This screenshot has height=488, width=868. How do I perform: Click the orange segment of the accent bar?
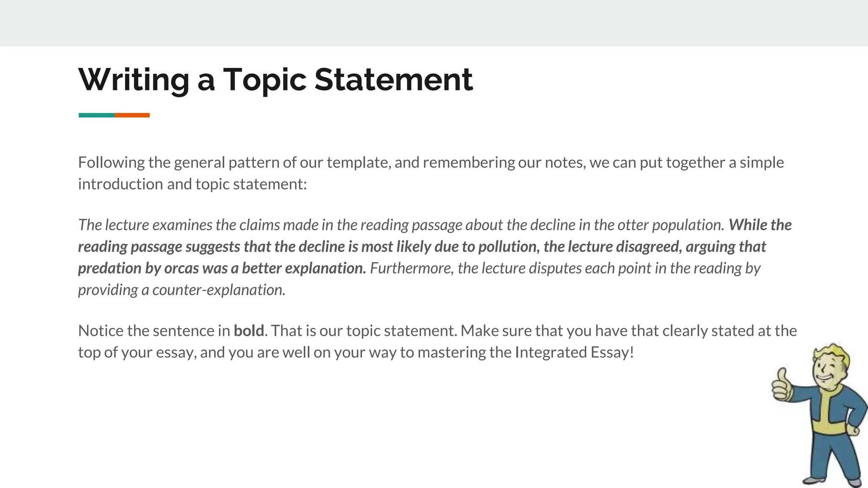(x=132, y=115)
